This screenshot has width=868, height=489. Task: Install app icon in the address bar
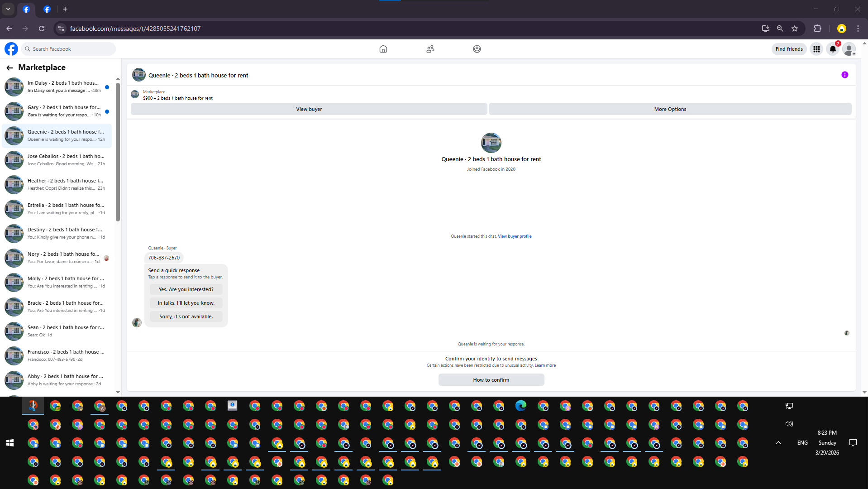pyautogui.click(x=766, y=29)
